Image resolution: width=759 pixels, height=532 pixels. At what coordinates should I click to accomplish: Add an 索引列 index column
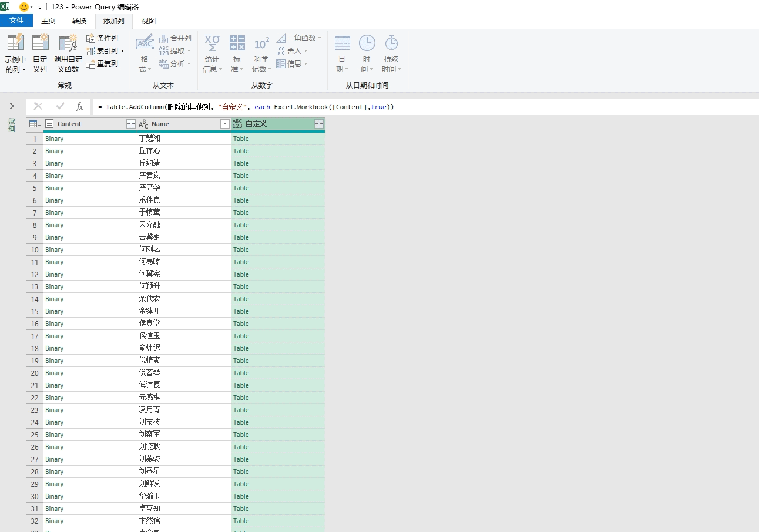105,51
